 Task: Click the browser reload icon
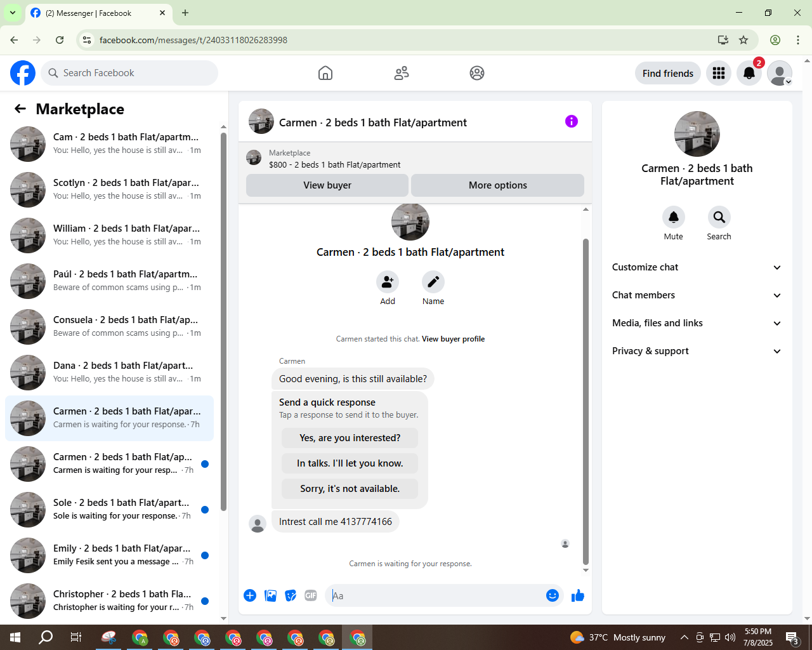pos(60,40)
